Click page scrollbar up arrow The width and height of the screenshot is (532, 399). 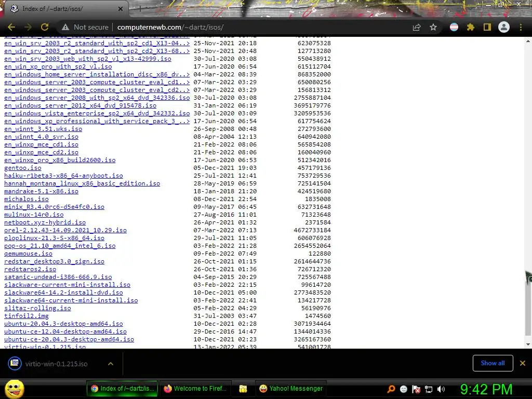click(x=528, y=41)
